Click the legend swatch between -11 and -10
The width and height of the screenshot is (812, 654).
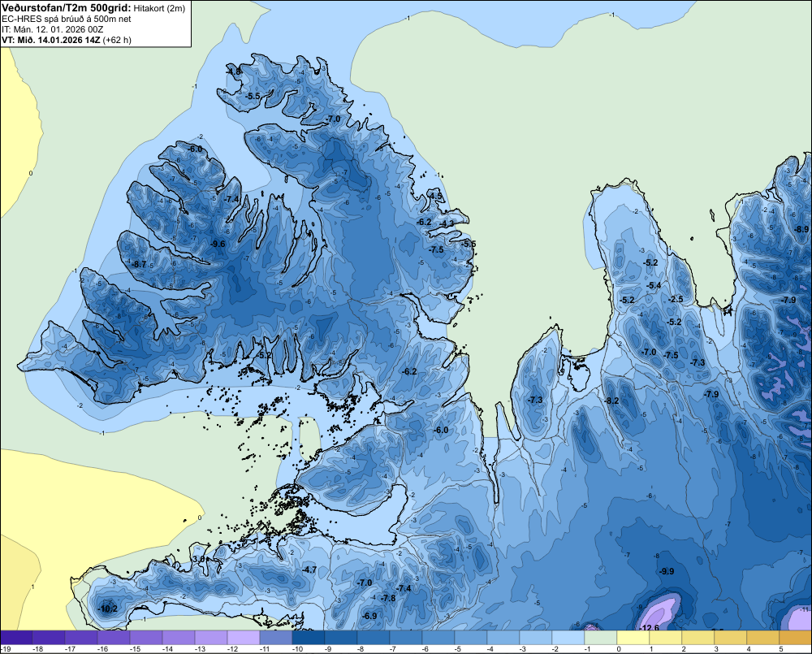tap(276, 637)
